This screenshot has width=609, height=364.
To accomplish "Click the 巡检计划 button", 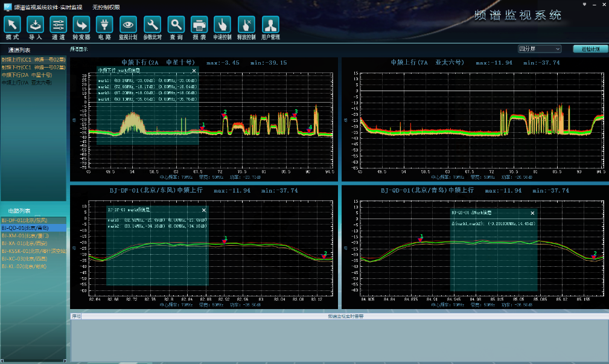I will [590, 49].
